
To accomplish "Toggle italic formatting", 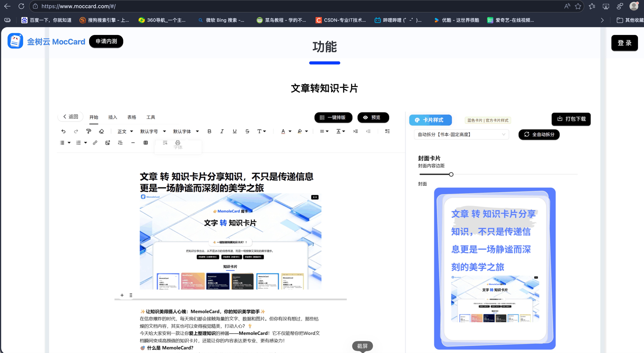I will coord(222,131).
